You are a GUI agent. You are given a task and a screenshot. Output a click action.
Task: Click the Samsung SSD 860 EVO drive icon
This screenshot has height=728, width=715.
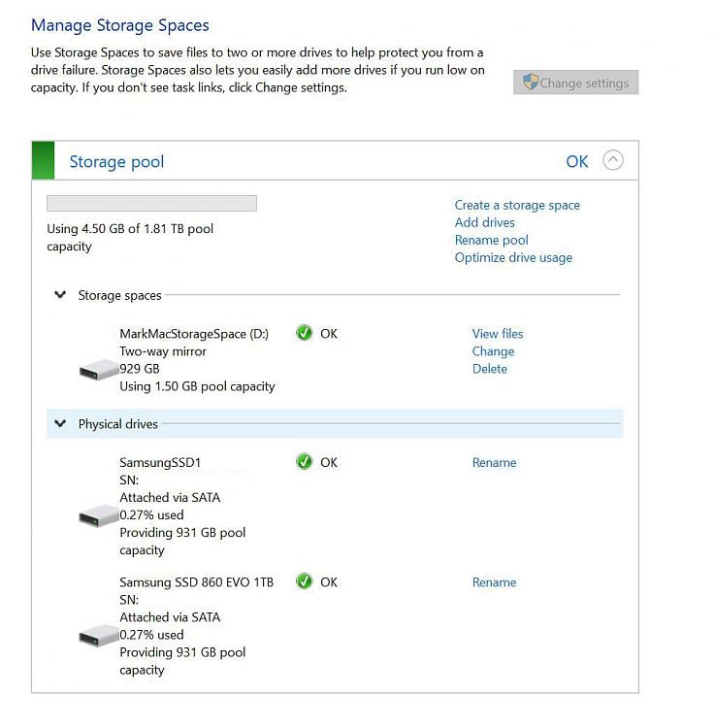pos(99,636)
